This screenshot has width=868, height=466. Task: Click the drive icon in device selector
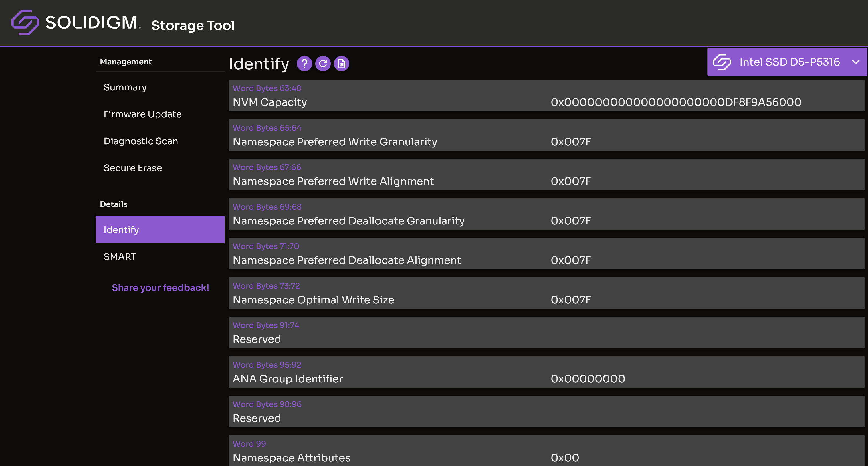coord(722,62)
